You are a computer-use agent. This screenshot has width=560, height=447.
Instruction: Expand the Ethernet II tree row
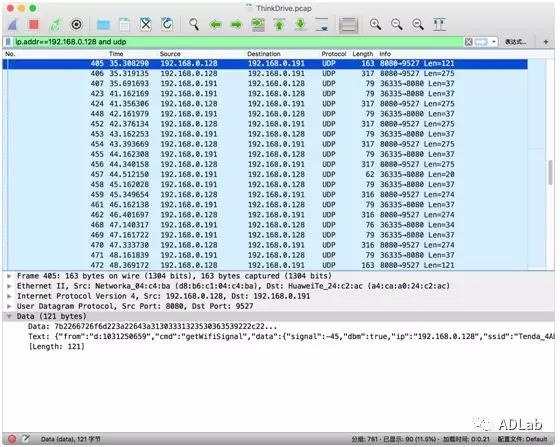pyautogui.click(x=9, y=286)
